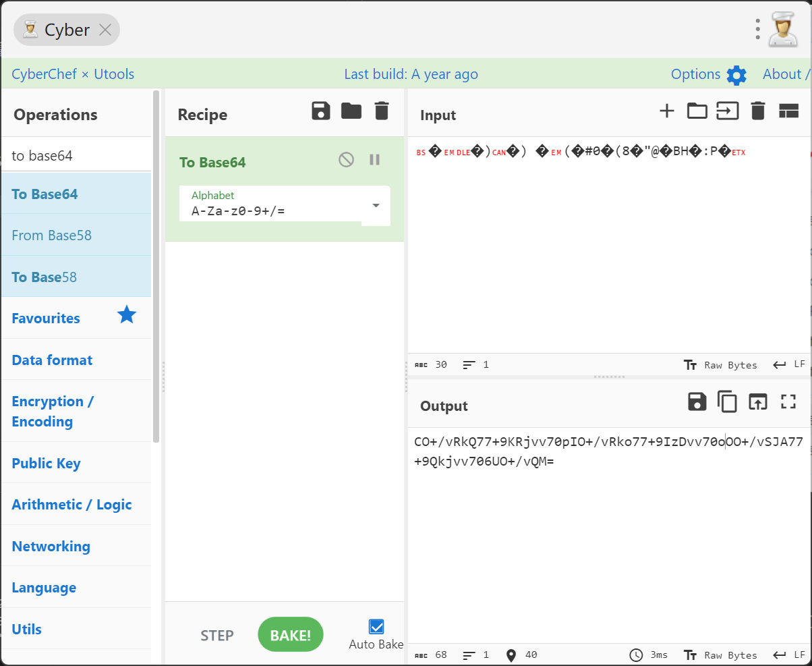Expand the Networking category

(76, 546)
